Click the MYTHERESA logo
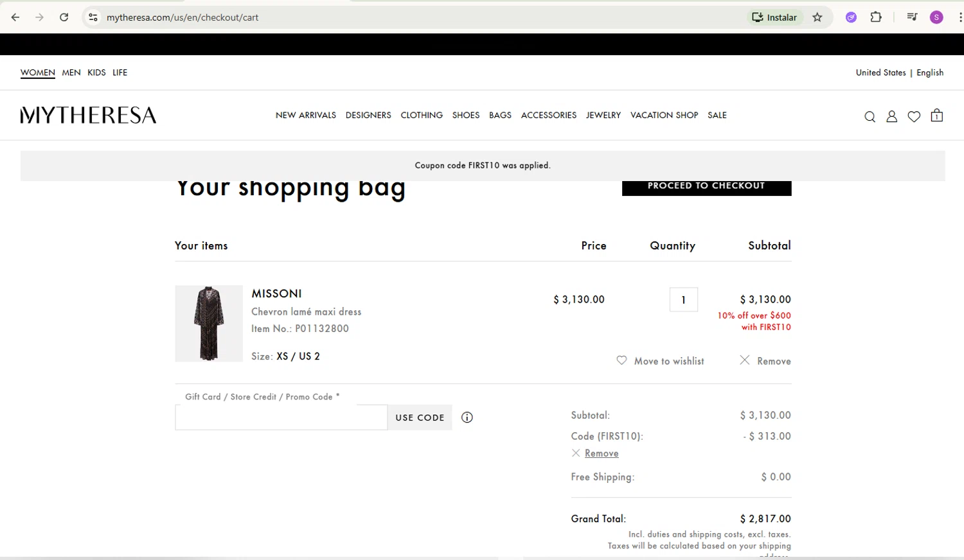 point(89,115)
